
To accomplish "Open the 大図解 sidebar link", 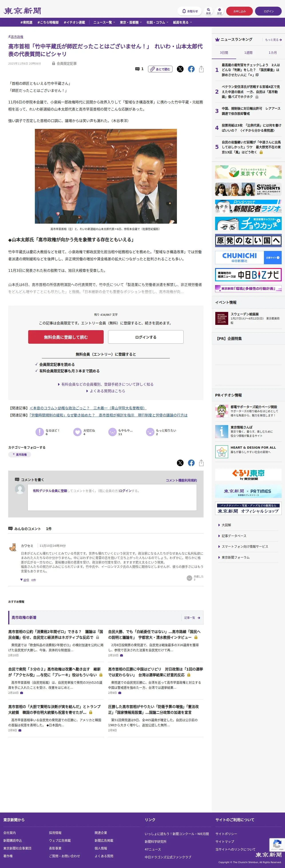I will pyautogui.click(x=226, y=525).
